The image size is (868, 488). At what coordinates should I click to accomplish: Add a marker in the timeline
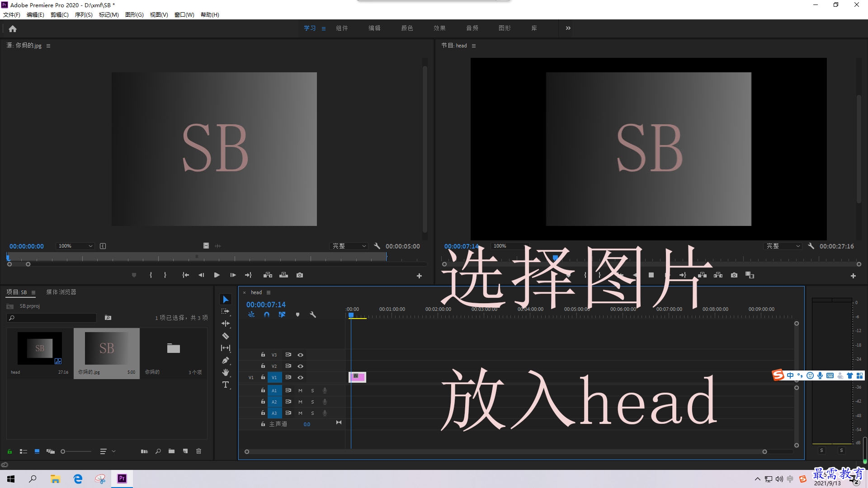click(x=297, y=314)
